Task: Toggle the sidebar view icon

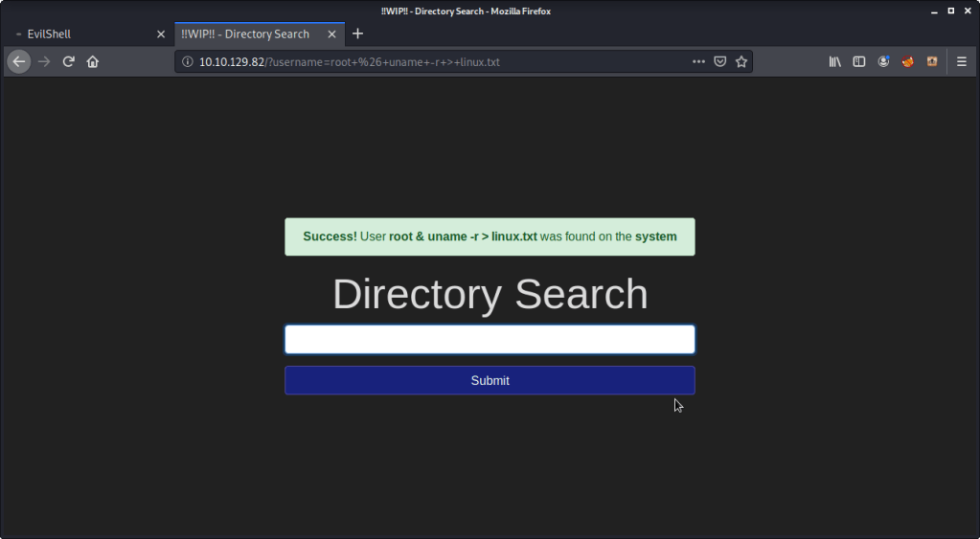Action: click(859, 61)
